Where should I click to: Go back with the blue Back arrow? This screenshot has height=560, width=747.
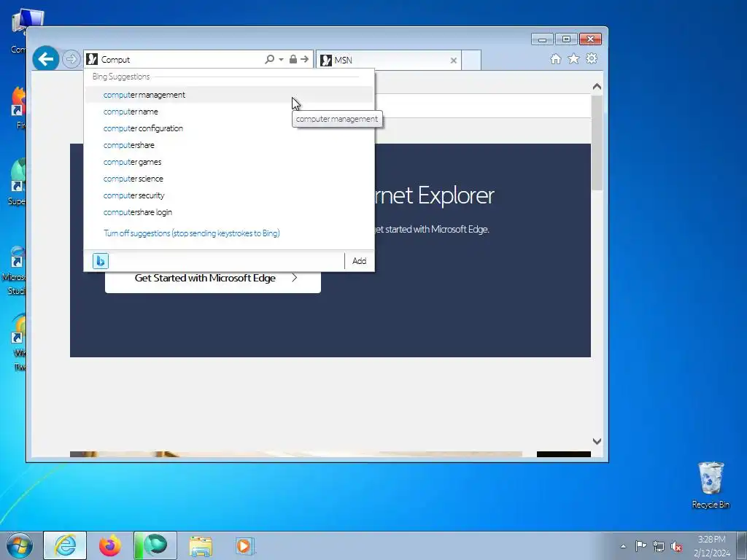[x=46, y=59]
